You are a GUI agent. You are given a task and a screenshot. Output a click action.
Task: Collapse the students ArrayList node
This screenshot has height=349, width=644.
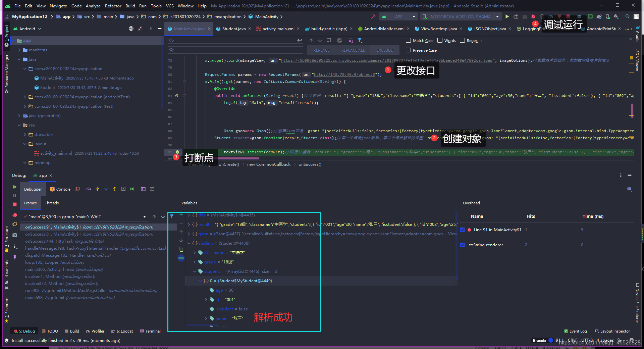pos(195,271)
